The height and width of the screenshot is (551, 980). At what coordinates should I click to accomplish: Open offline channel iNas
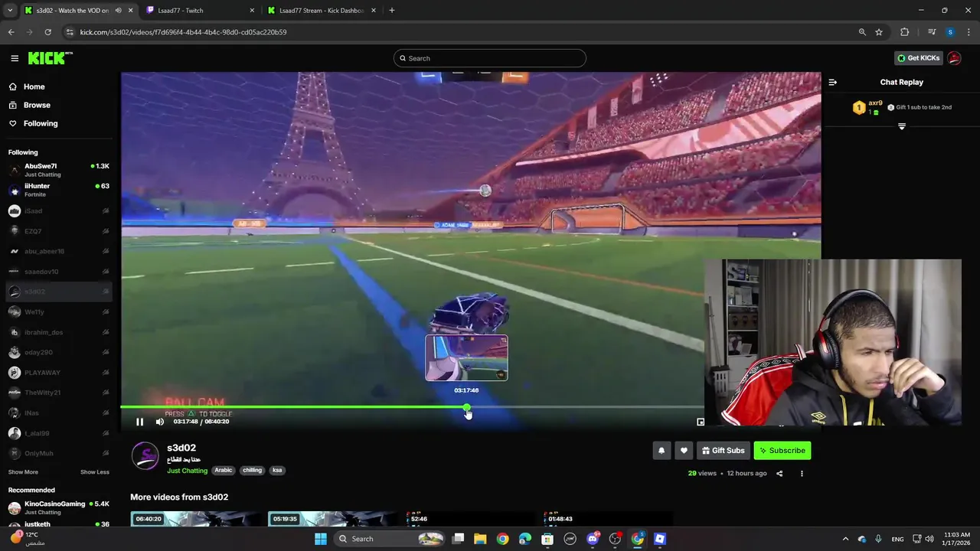pos(59,413)
